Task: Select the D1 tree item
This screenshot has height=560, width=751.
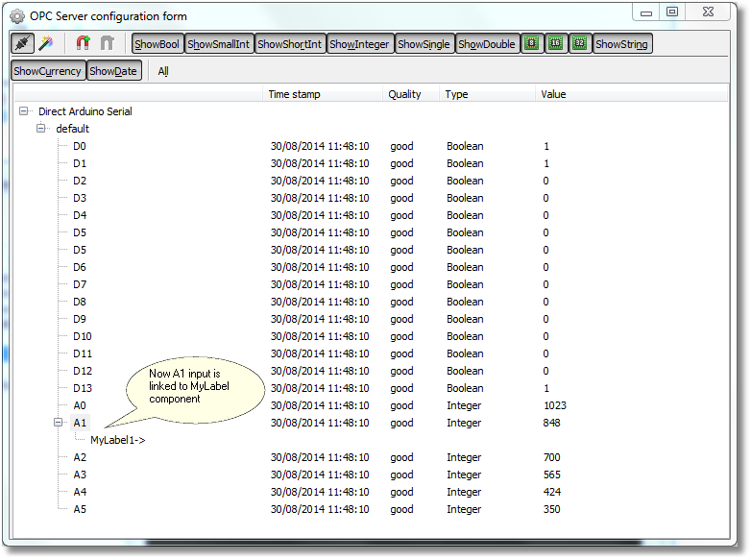Action: [x=80, y=163]
